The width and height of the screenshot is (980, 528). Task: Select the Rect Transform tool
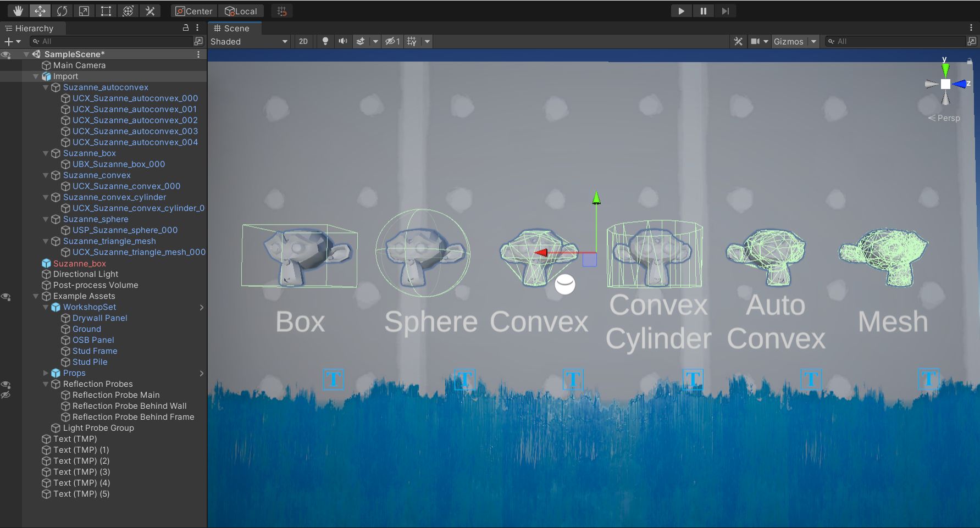pos(106,11)
